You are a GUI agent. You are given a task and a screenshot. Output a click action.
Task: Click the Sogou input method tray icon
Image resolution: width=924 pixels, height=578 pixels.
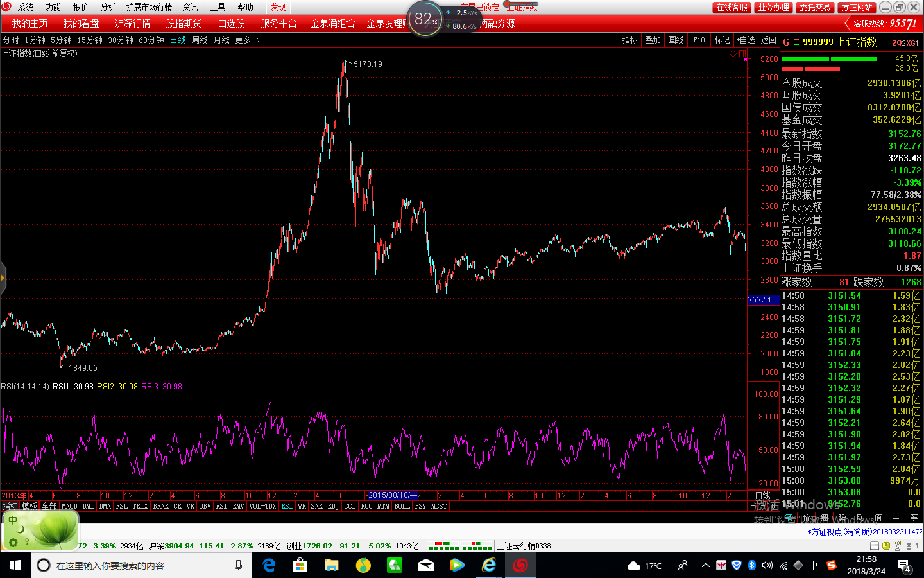click(x=832, y=566)
